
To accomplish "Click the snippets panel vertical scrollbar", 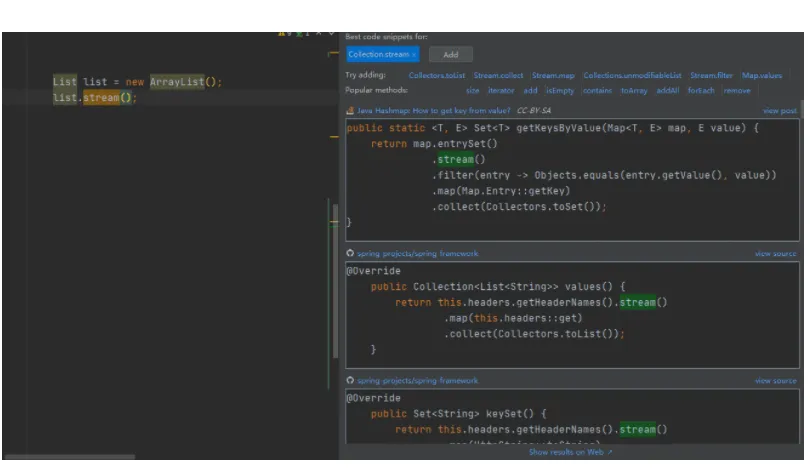I will pos(802,108).
